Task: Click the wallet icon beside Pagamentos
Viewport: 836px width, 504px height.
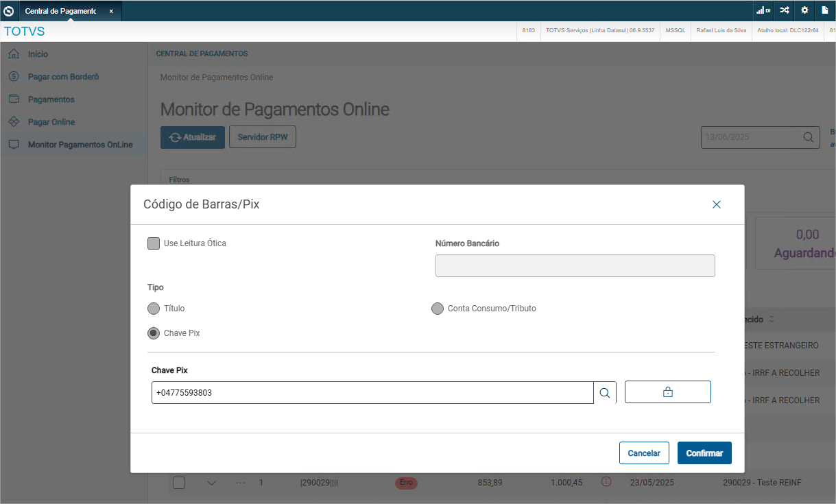Action: tap(14, 99)
